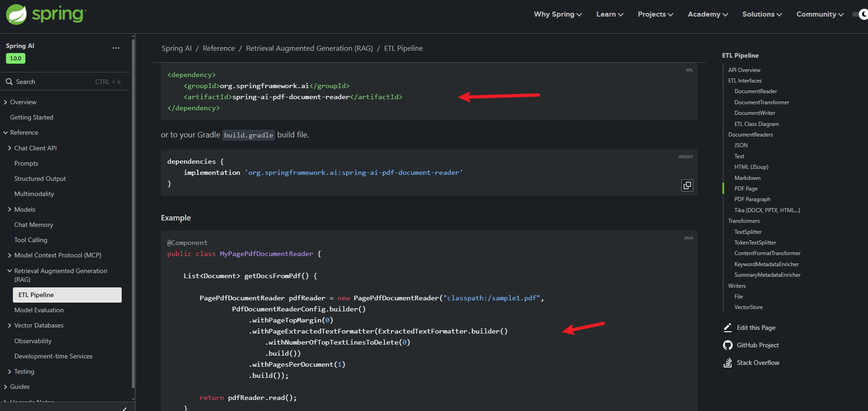Expand the Models tree chevron

(10, 209)
